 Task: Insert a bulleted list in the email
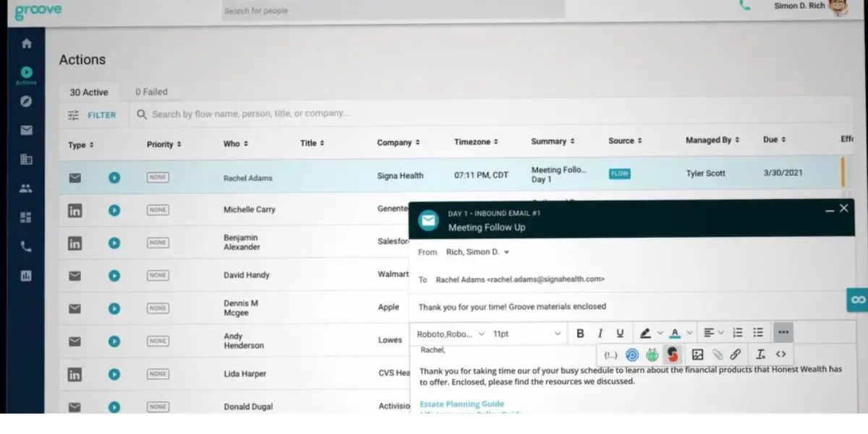[x=758, y=333]
